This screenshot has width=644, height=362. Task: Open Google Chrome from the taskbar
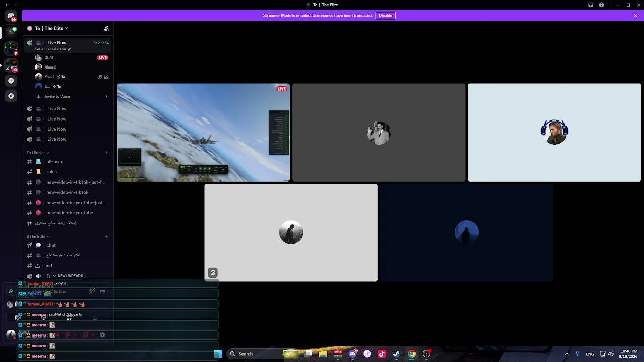click(412, 354)
